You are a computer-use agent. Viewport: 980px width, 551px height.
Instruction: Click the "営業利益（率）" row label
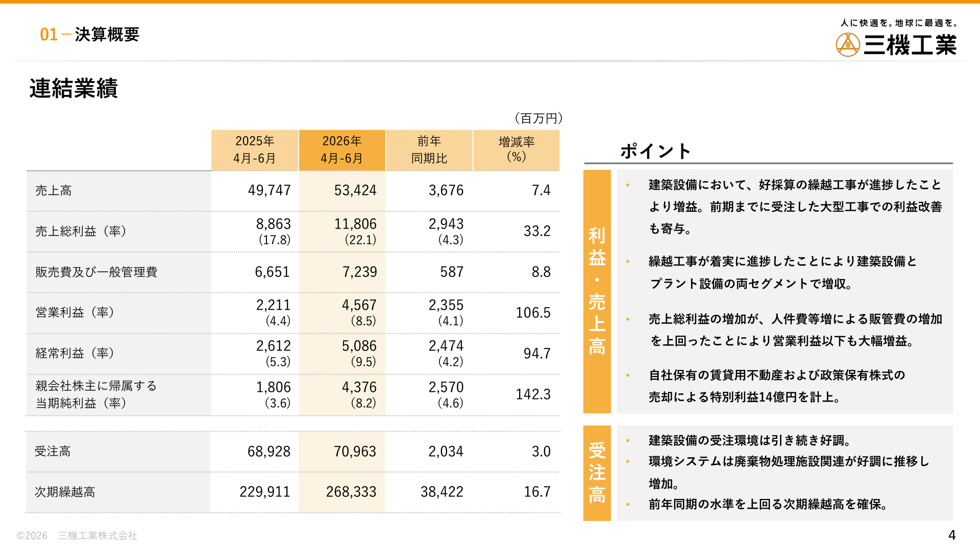[x=75, y=312]
